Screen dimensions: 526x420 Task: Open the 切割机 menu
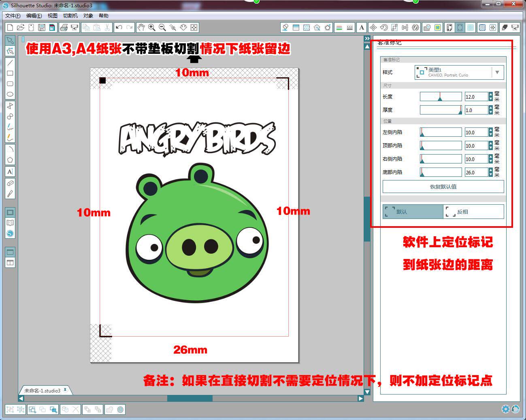click(x=70, y=16)
